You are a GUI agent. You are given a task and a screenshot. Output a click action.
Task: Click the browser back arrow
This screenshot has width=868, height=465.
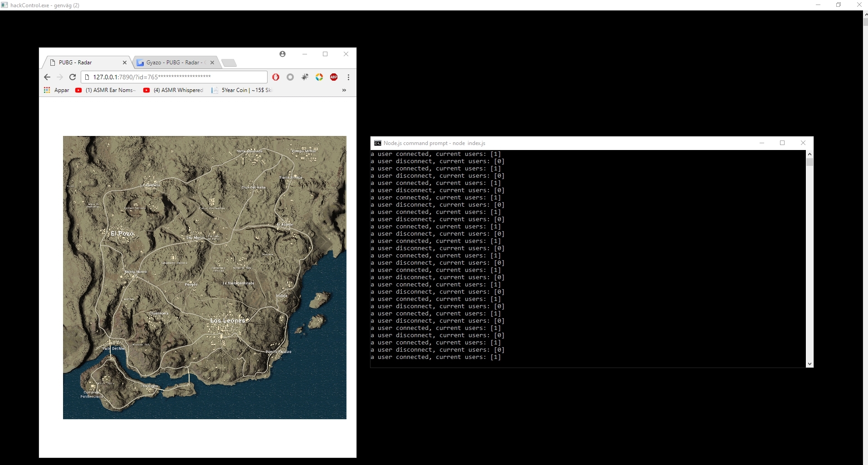coord(47,77)
